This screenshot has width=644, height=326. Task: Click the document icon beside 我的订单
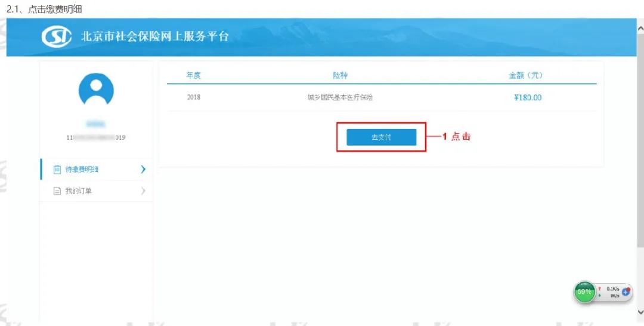pos(57,191)
